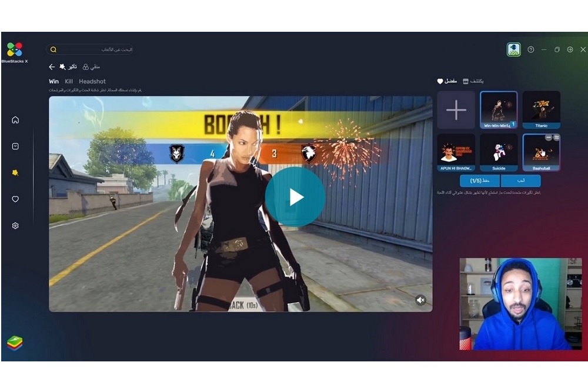Open the favorites heart in sidebar
588x392 pixels.
click(x=15, y=199)
